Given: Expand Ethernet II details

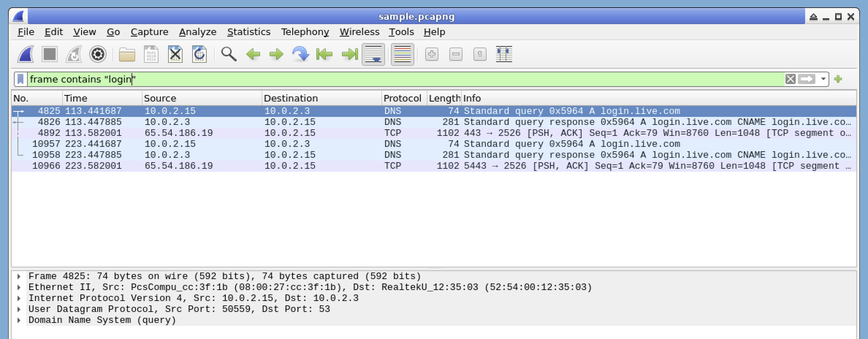Looking at the screenshot, I should point(19,287).
